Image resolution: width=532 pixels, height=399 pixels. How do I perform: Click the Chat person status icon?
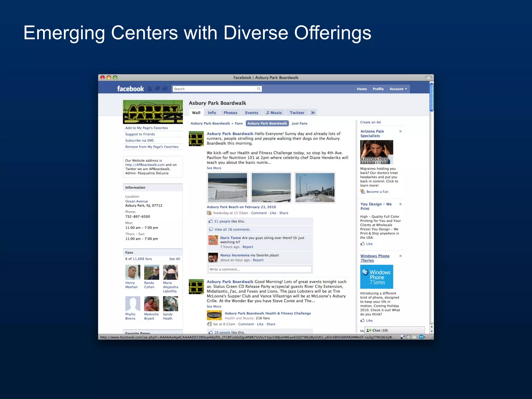pos(369,330)
